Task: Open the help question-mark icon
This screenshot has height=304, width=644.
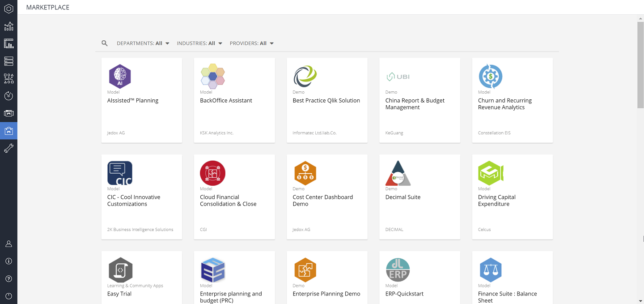Action: click(9, 278)
